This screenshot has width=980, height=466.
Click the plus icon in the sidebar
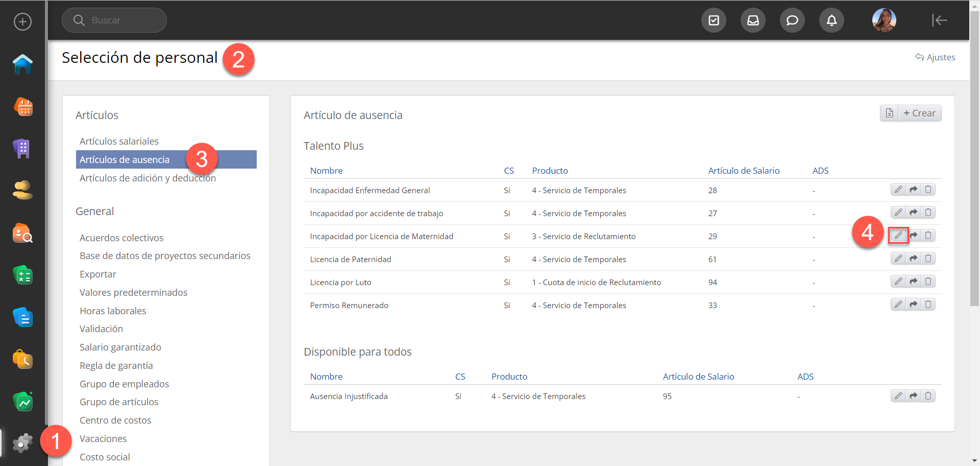22,21
